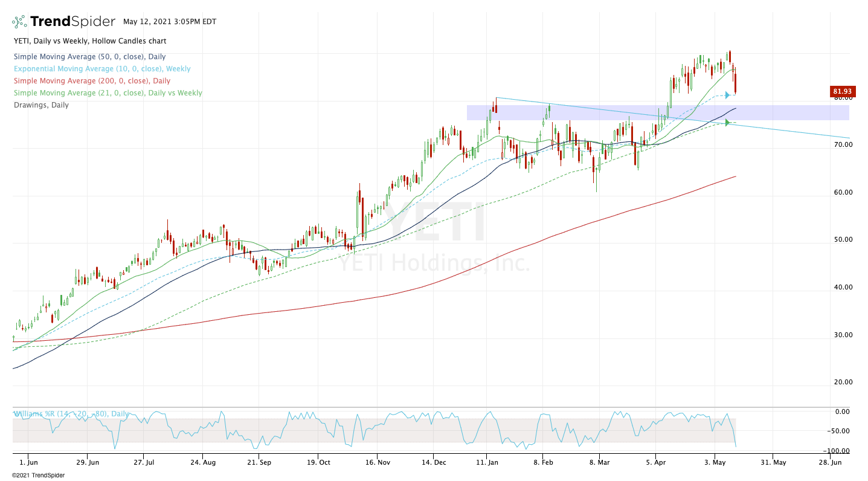
Task: Click the 21. Sep date label
Action: click(259, 463)
